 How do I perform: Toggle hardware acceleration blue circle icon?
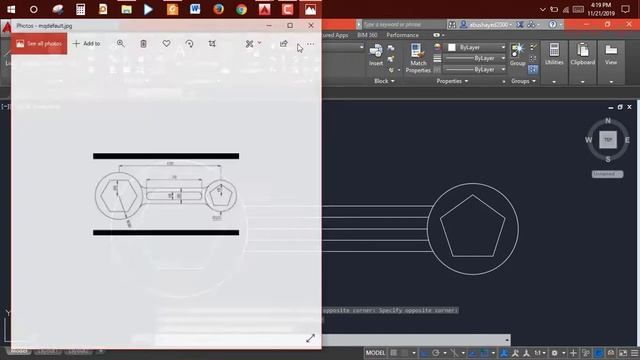[598, 353]
